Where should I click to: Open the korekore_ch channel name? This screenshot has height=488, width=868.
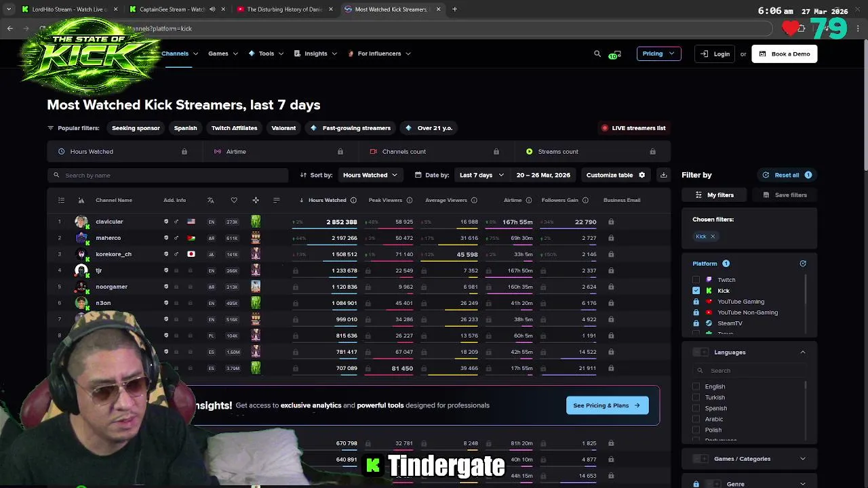pyautogui.click(x=113, y=254)
